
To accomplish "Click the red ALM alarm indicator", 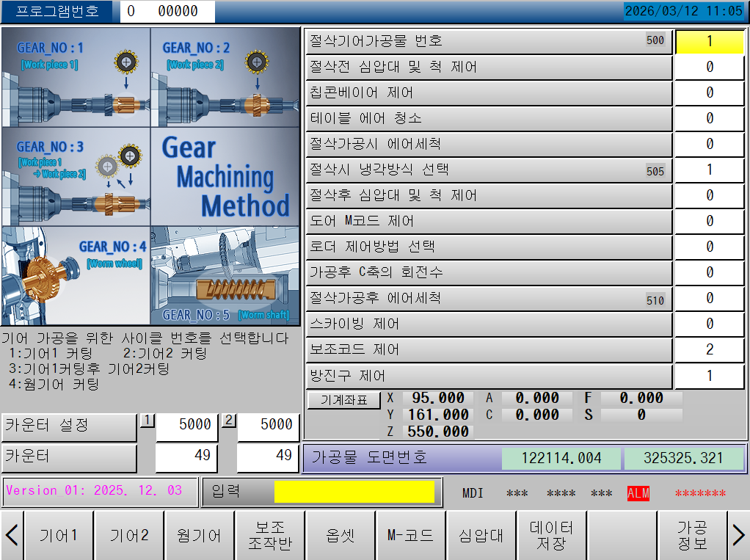I will click(638, 493).
